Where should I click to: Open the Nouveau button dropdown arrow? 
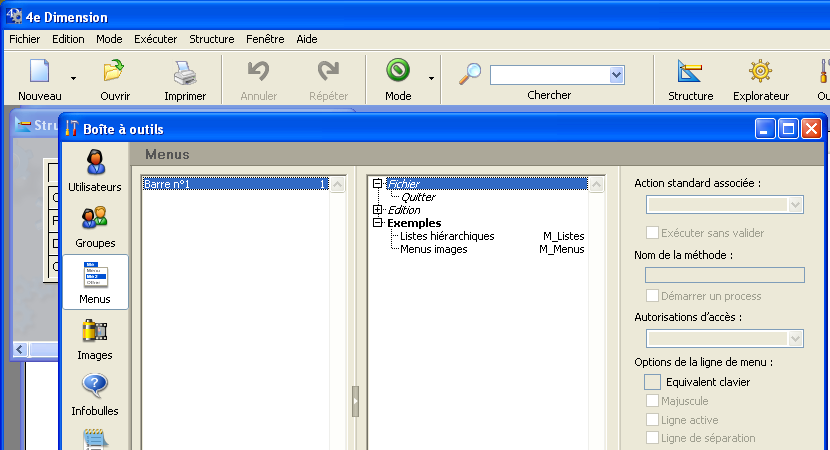pyautogui.click(x=73, y=77)
